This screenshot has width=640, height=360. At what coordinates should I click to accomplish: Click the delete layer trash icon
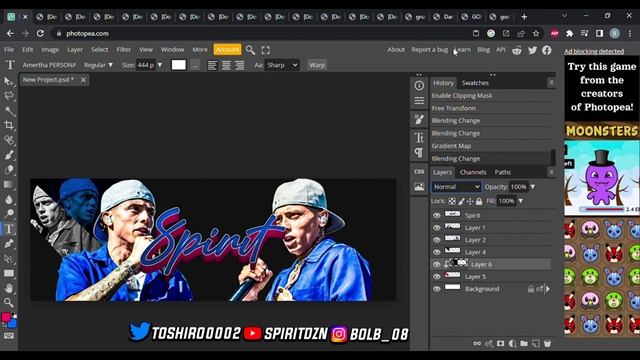pyautogui.click(x=547, y=343)
